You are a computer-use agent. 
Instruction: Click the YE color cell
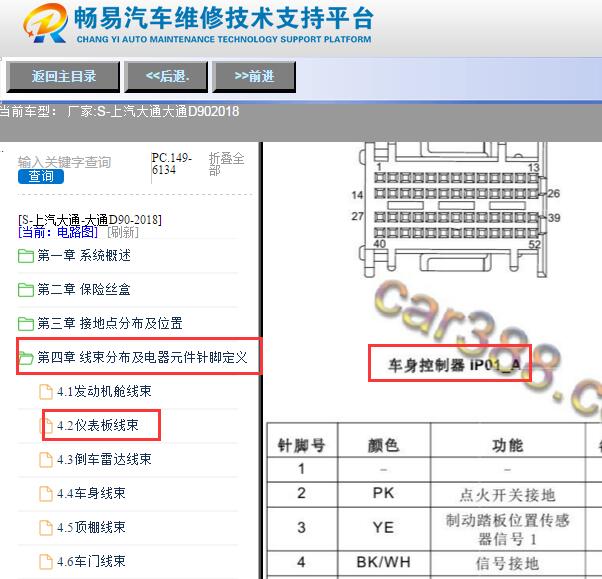[x=383, y=528]
